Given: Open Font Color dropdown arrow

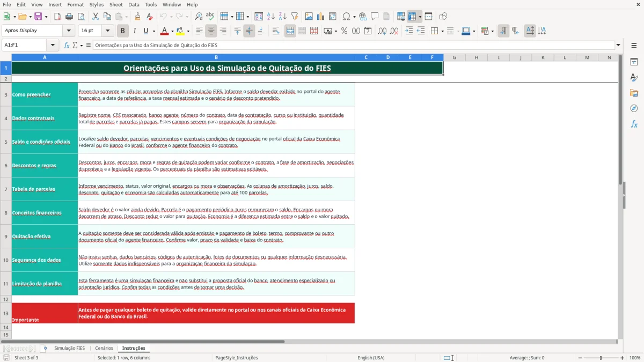Looking at the screenshot, I should click(x=172, y=31).
